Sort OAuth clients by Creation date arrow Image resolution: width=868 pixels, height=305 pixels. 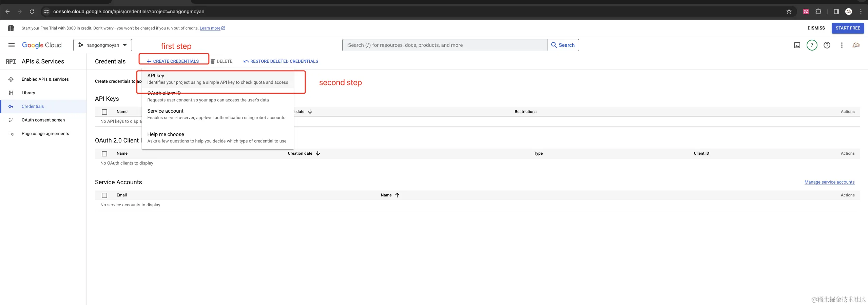[x=318, y=153]
